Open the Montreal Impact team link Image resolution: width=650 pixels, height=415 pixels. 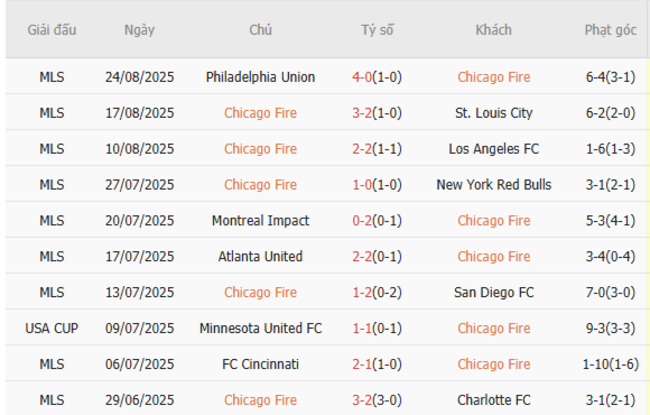coord(260,221)
